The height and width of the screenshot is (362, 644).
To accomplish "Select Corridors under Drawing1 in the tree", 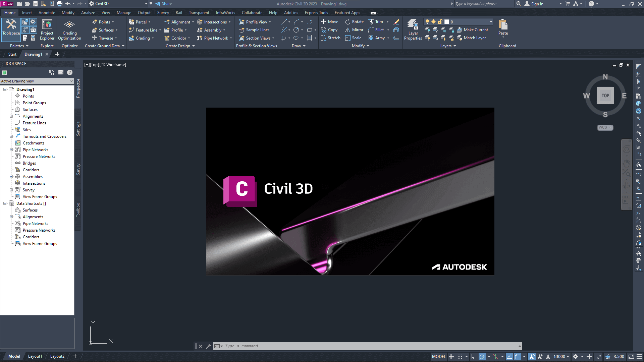I will [x=31, y=170].
